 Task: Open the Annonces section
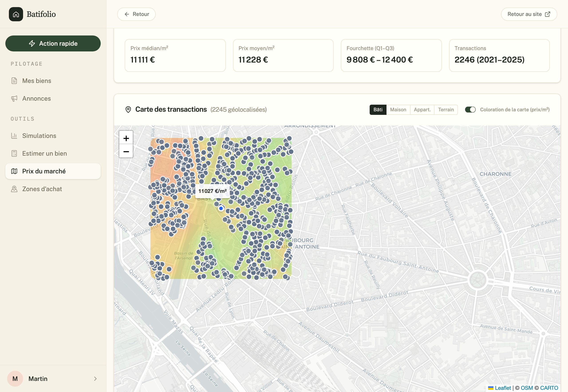tap(53, 98)
